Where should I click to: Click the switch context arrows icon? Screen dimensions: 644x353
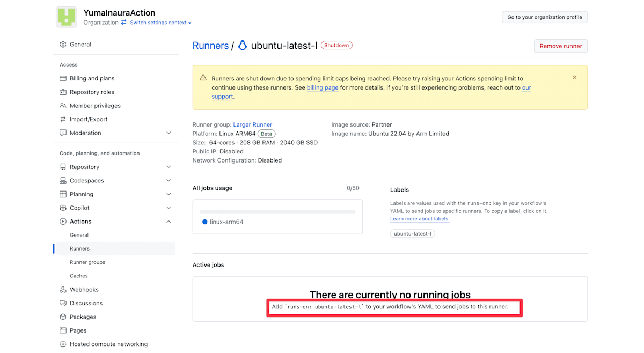click(x=124, y=23)
